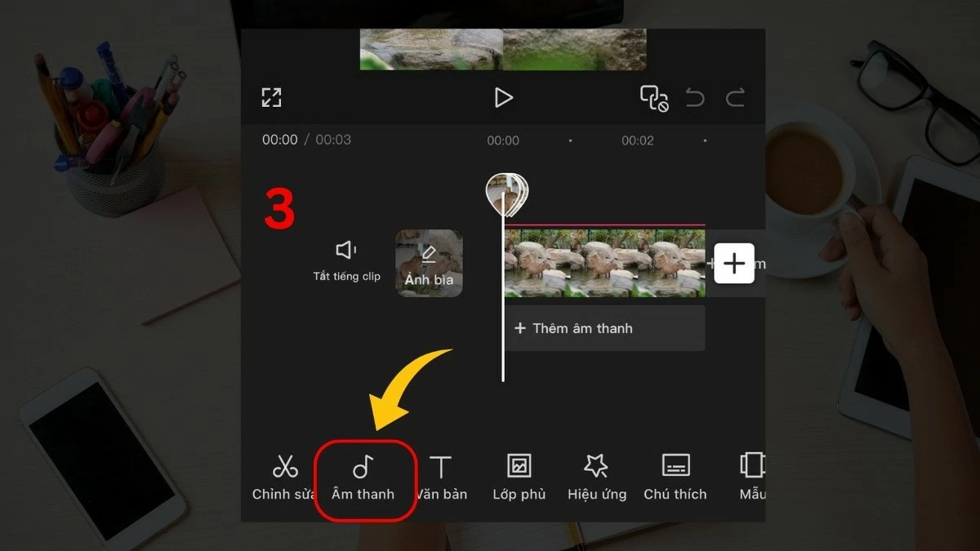Select the capybara video clip in timeline

(x=604, y=263)
